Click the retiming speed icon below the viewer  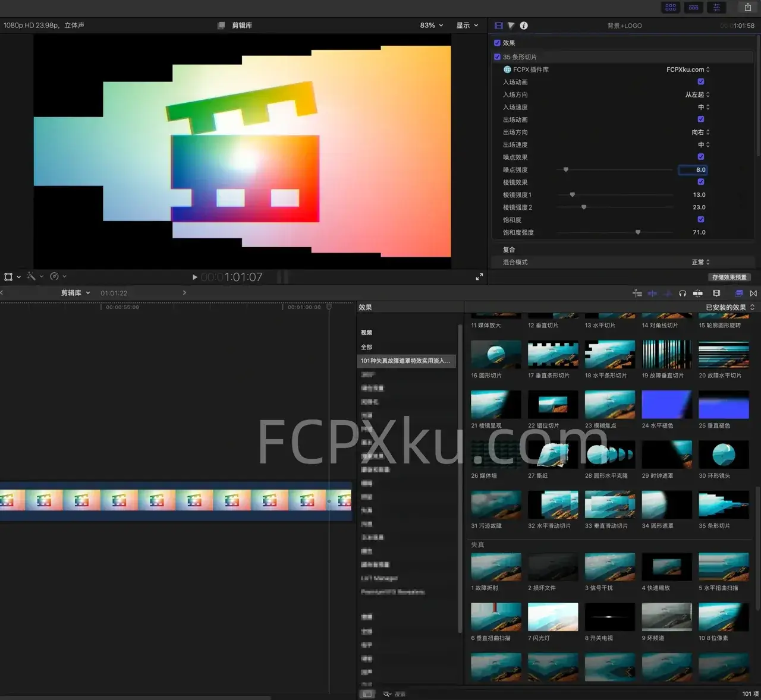pos(54,276)
